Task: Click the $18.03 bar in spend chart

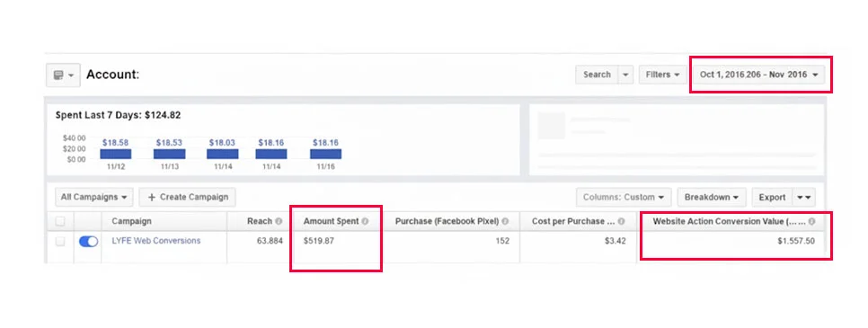Action: (222, 154)
